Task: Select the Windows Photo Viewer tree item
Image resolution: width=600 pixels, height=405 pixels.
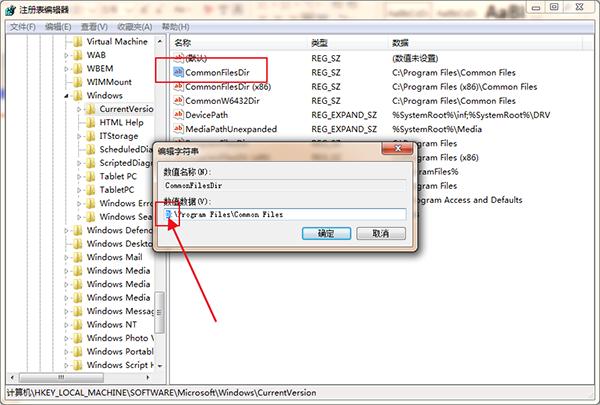Action: [x=120, y=338]
